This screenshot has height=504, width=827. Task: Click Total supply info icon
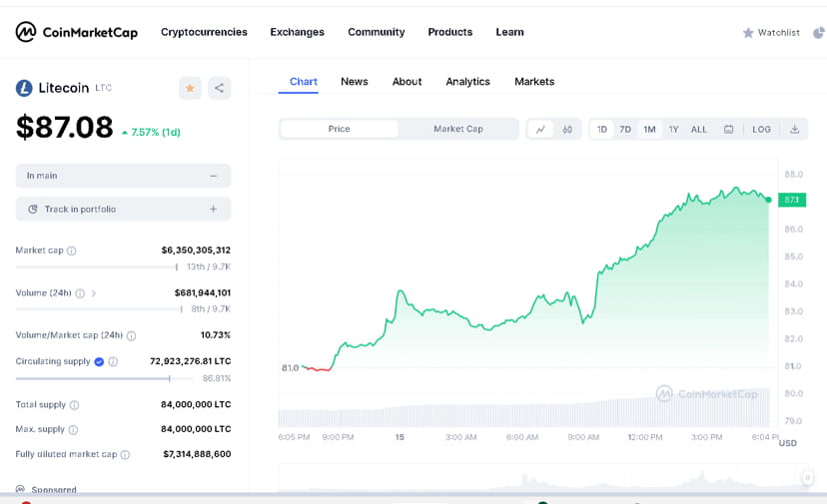tap(74, 405)
